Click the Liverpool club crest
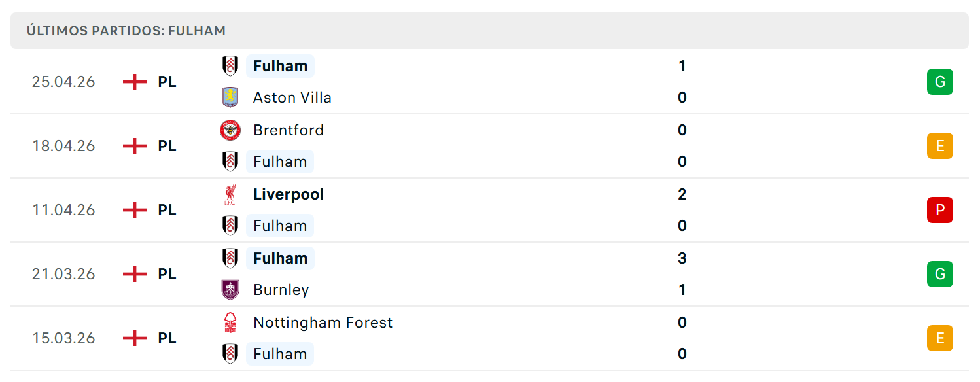The width and height of the screenshot is (980, 382). coord(230,194)
